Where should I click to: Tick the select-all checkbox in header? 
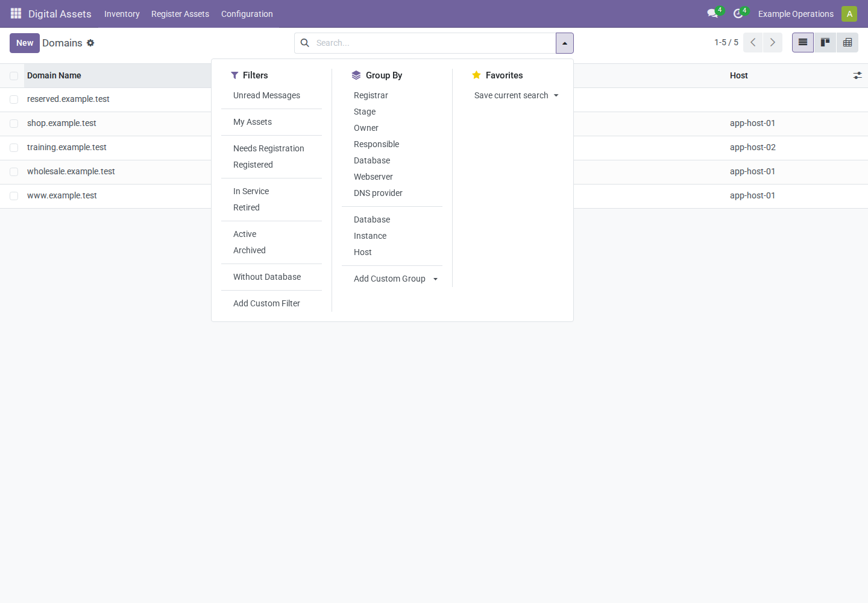point(14,76)
